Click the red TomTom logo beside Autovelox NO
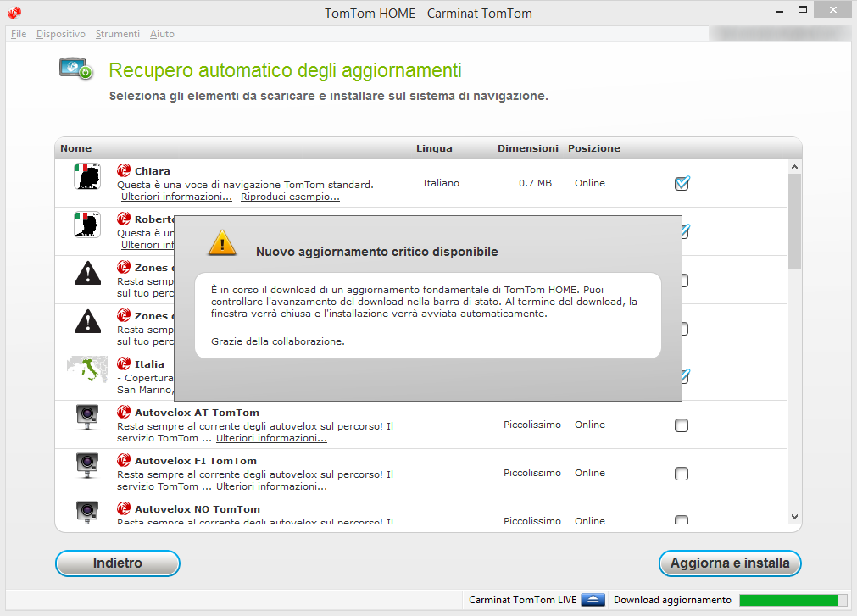Viewport: 857px width, 616px height. point(124,508)
